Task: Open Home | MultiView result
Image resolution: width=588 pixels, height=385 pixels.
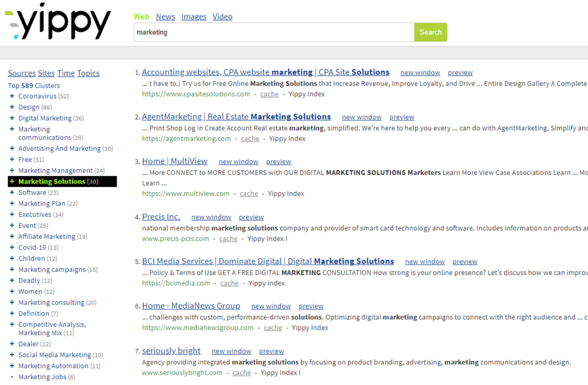Action: (x=175, y=161)
